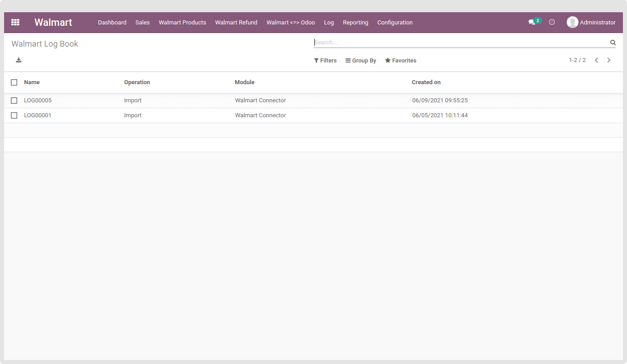Click the export download icon

[19, 60]
